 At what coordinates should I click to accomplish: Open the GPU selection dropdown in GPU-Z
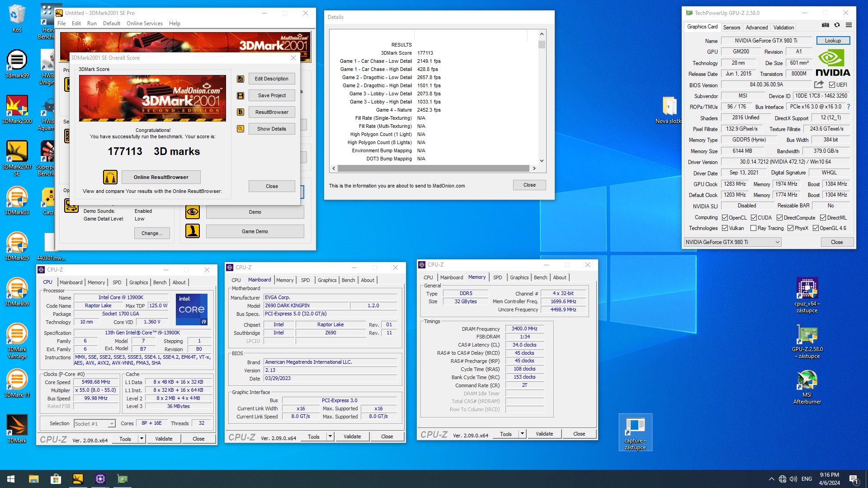(x=732, y=242)
